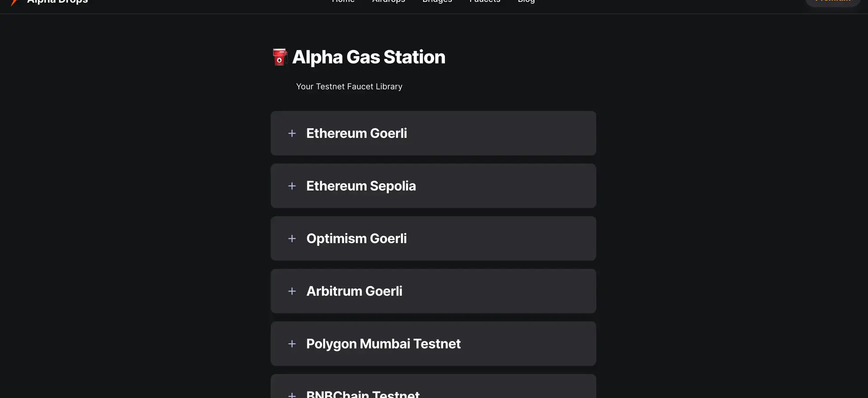Viewport: 868px width, 398px height.
Task: Click the plus icon beside Optimism Goerli
Action: [292, 239]
